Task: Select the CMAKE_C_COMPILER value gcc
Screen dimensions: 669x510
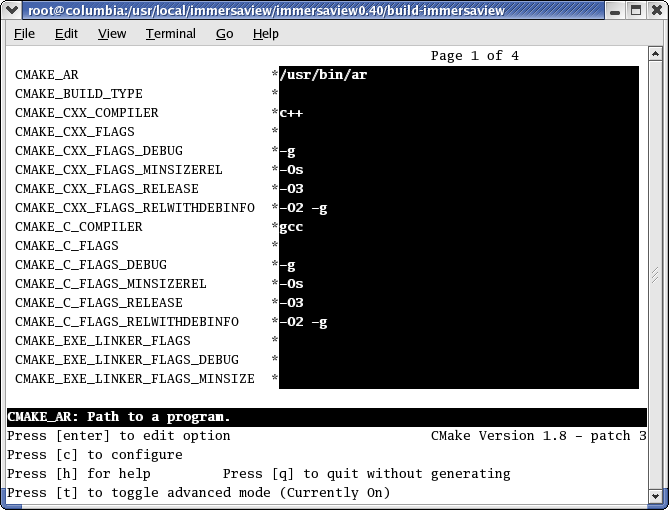Action: coord(291,227)
